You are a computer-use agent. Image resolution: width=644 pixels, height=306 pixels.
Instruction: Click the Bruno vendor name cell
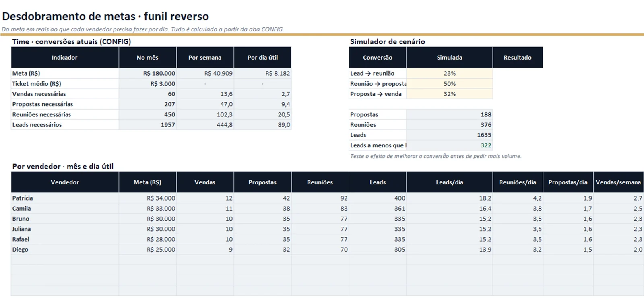65,219
